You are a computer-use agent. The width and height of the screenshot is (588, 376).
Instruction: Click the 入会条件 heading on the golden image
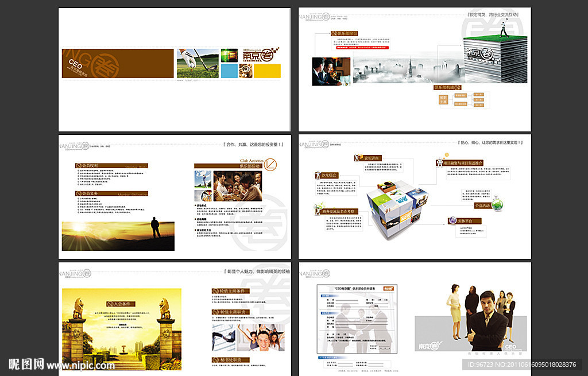coord(120,304)
